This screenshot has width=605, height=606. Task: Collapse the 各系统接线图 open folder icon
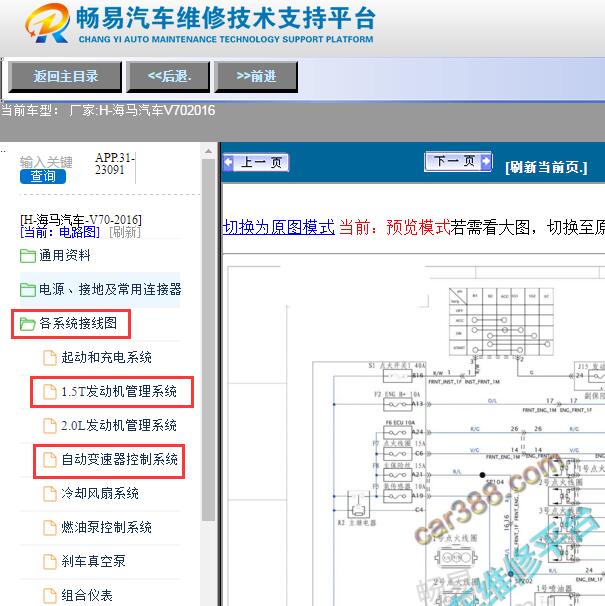[x=28, y=324]
